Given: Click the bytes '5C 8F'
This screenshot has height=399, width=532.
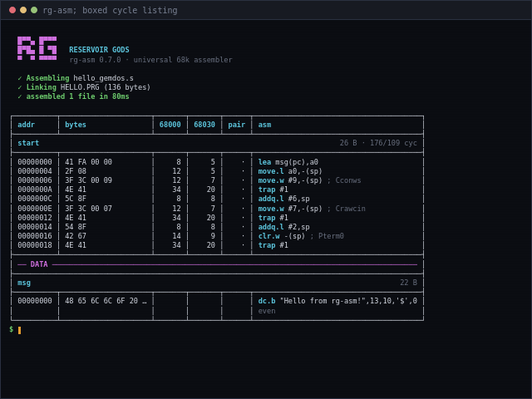Looking at the screenshot, I should 76,199.
